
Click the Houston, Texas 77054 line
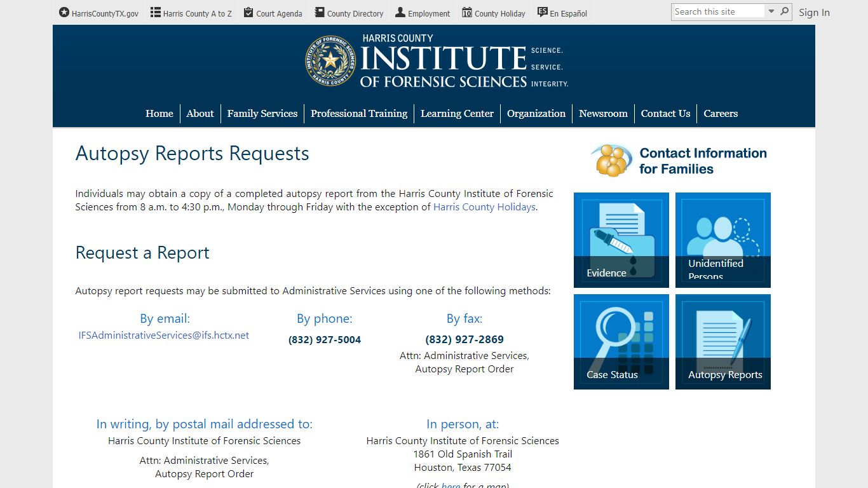pos(463,468)
